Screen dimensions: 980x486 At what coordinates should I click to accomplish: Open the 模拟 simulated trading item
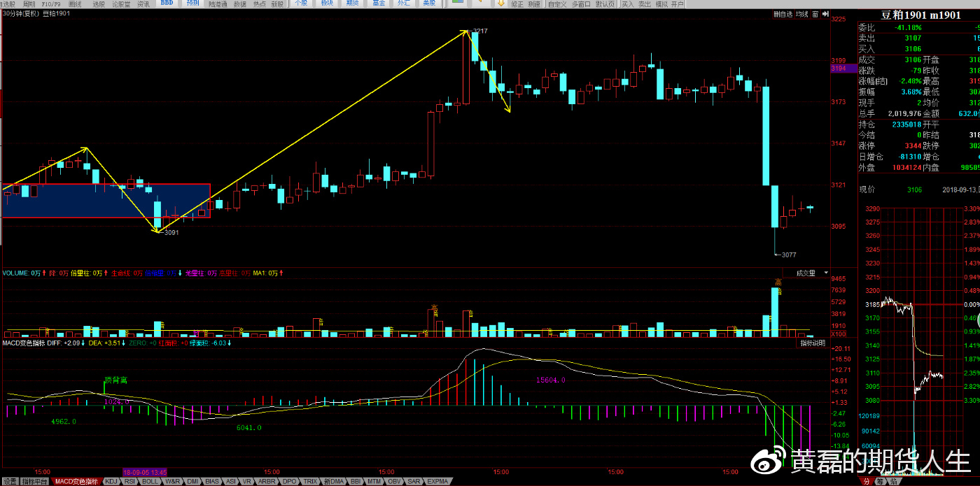(x=661, y=3)
